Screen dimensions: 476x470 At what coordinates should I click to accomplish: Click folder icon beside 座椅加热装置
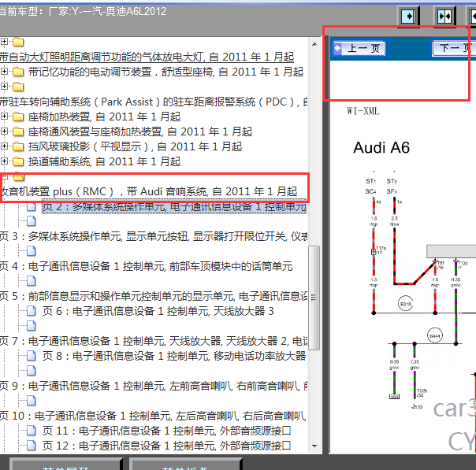[18, 117]
